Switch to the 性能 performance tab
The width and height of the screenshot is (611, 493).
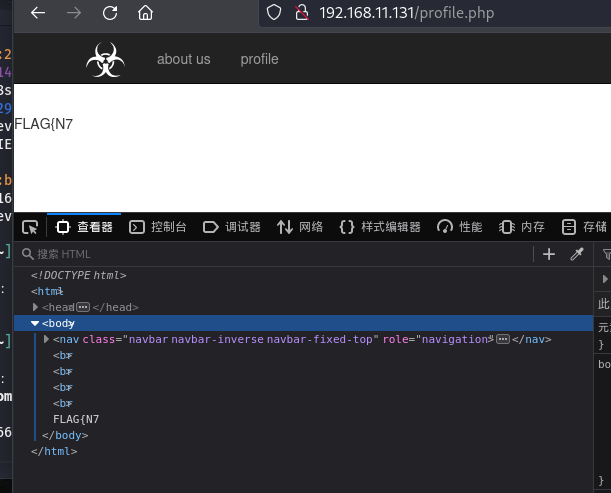tap(459, 227)
